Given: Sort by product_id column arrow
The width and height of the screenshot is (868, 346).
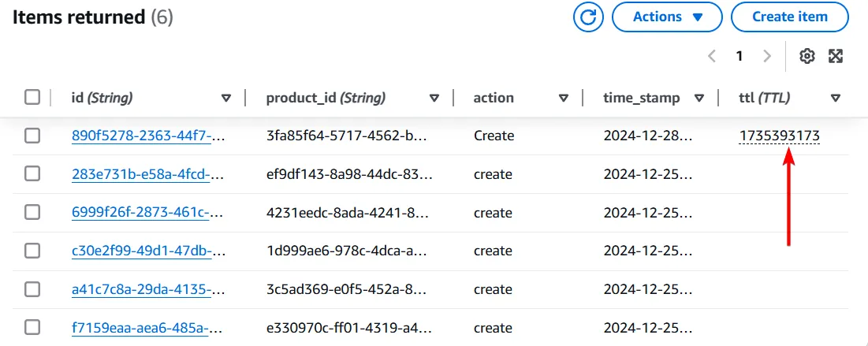Looking at the screenshot, I should tap(434, 99).
